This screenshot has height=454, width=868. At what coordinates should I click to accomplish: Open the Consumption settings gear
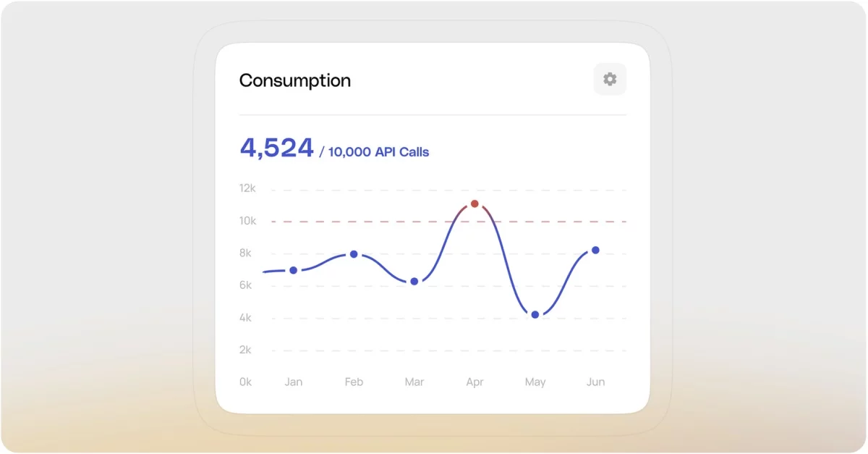click(x=610, y=79)
